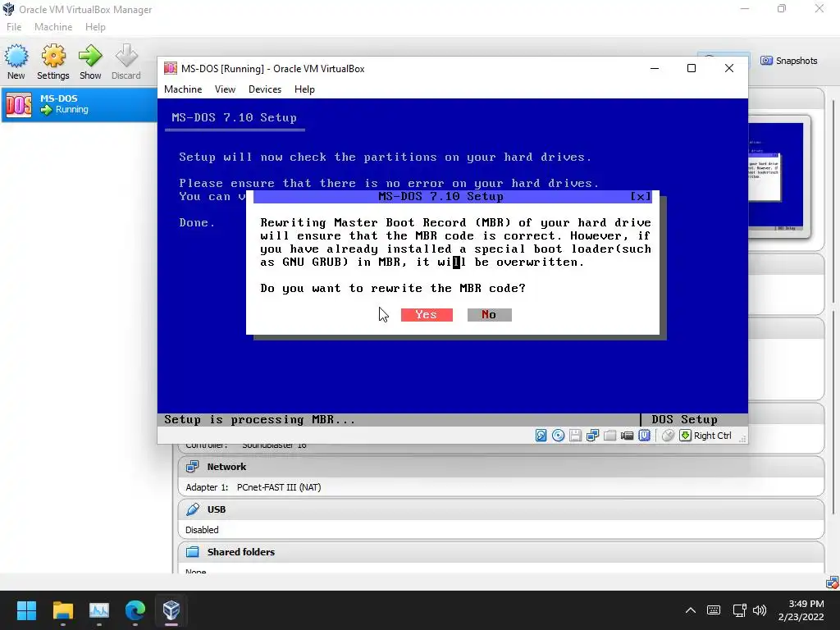This screenshot has width=840, height=630.
Task: Open the monitor app icon on taskbar
Action: (99, 610)
